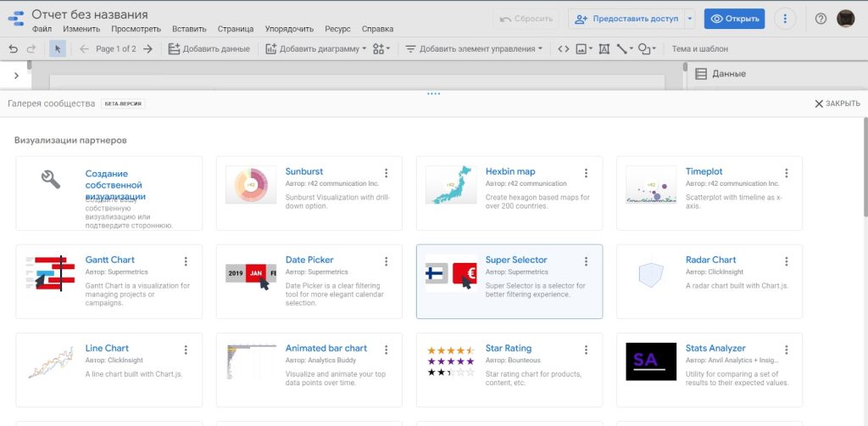
Task: Click the embed URL code icon
Action: point(563,49)
